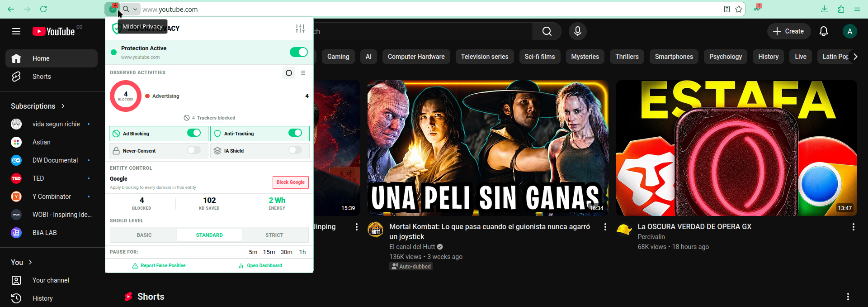
Task: Open options menu for Mortal Kombat video
Action: (605, 227)
